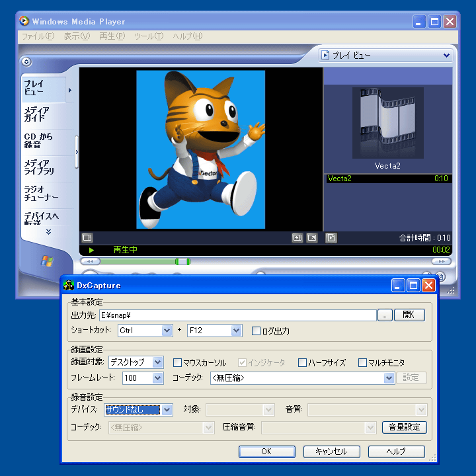476x476 pixels.
Task: Select Copy from CD (CDから録音) tab
Action: coord(44,141)
